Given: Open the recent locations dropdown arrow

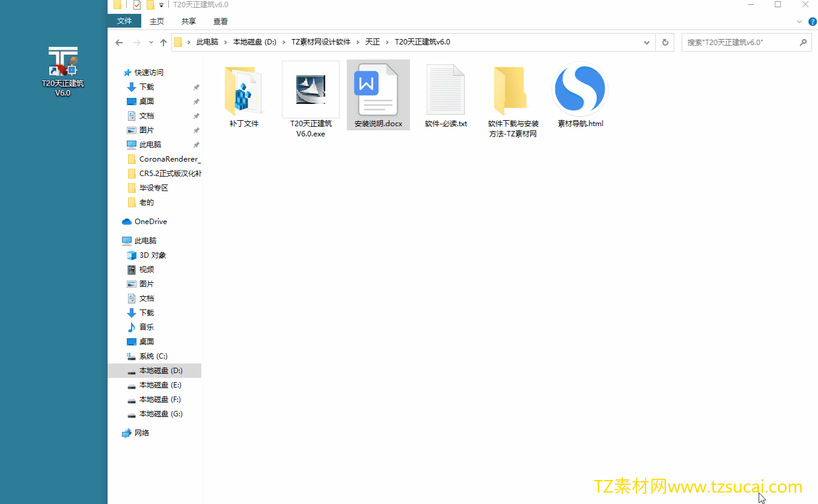Looking at the screenshot, I should (151, 43).
